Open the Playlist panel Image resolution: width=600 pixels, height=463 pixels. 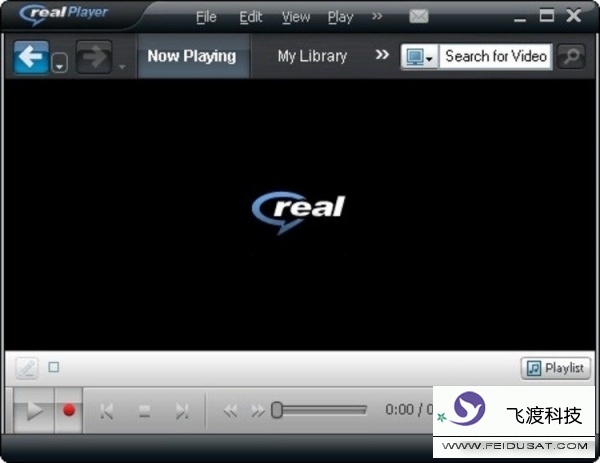[x=556, y=368]
